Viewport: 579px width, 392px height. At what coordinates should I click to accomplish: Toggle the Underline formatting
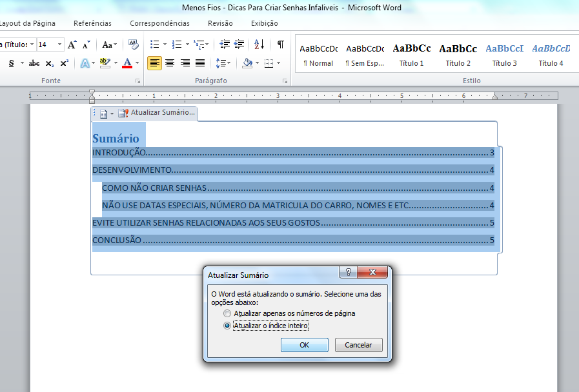coord(11,63)
